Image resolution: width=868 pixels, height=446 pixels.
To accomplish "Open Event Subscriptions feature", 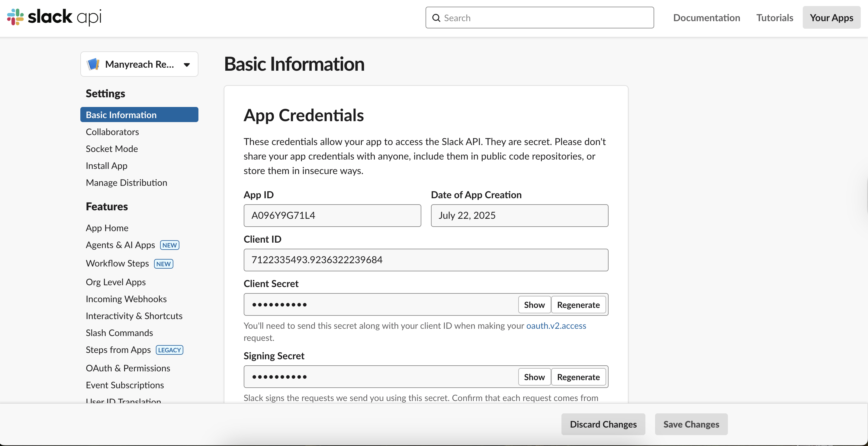I will 125,385.
